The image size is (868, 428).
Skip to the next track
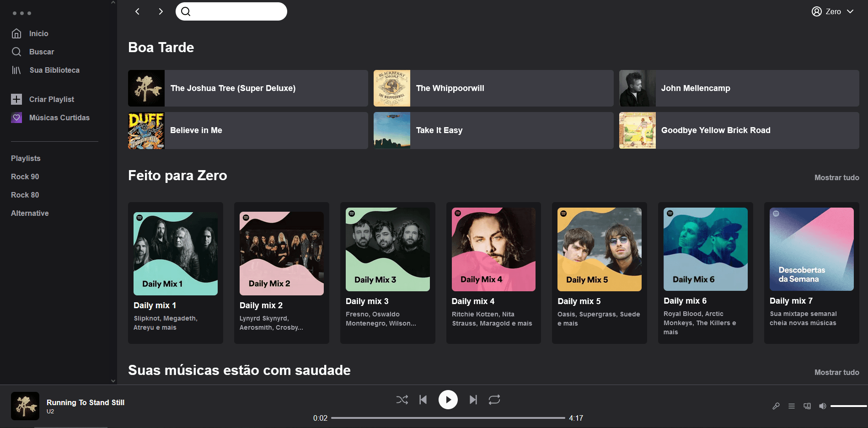pos(473,400)
